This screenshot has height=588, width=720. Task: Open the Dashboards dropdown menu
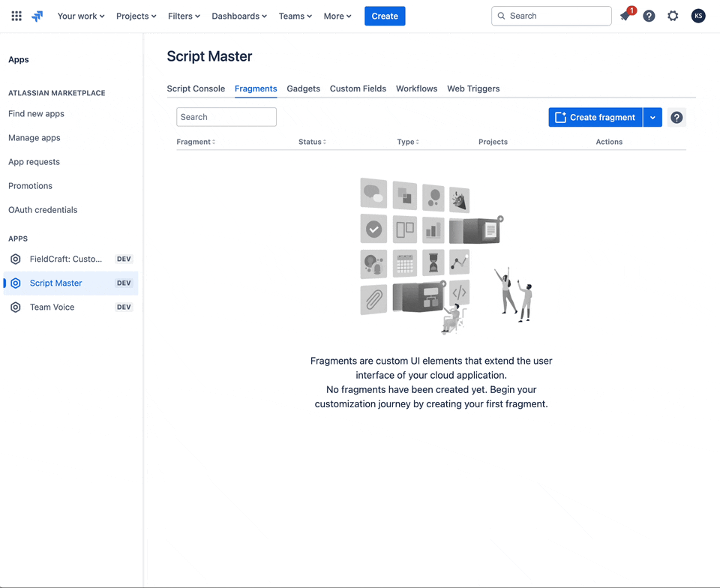click(239, 16)
